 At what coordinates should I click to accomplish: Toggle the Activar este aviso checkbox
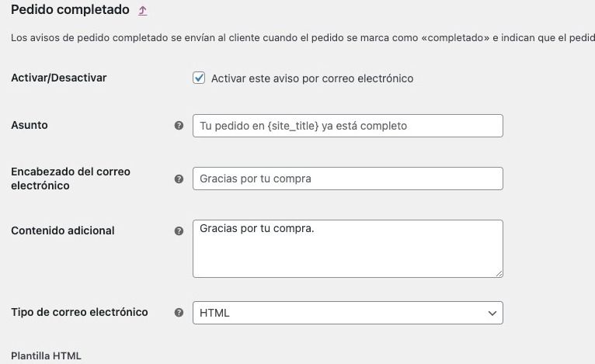199,78
